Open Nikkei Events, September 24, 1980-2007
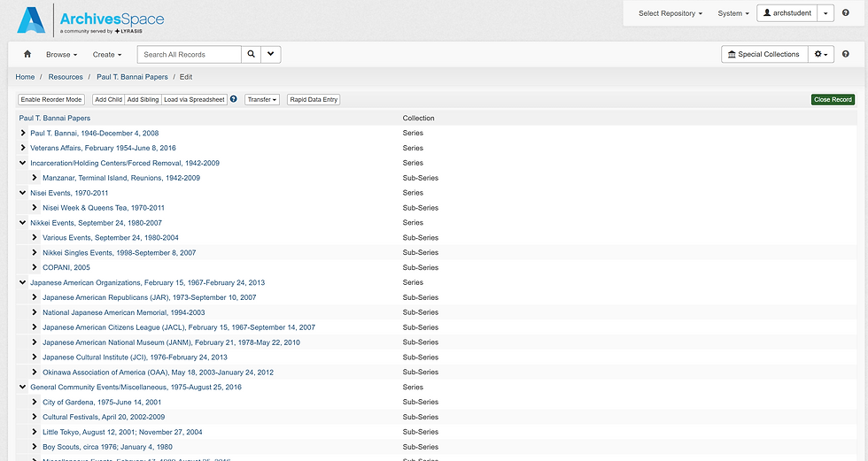This screenshot has width=868, height=461. [97, 223]
